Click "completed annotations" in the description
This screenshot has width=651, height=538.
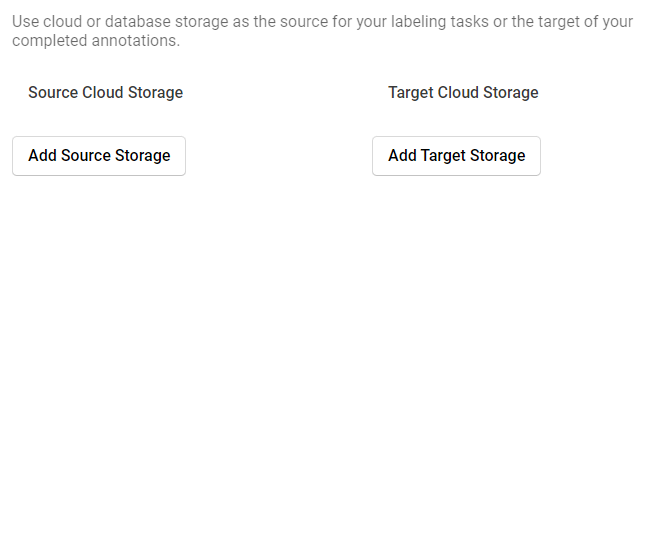(95, 41)
